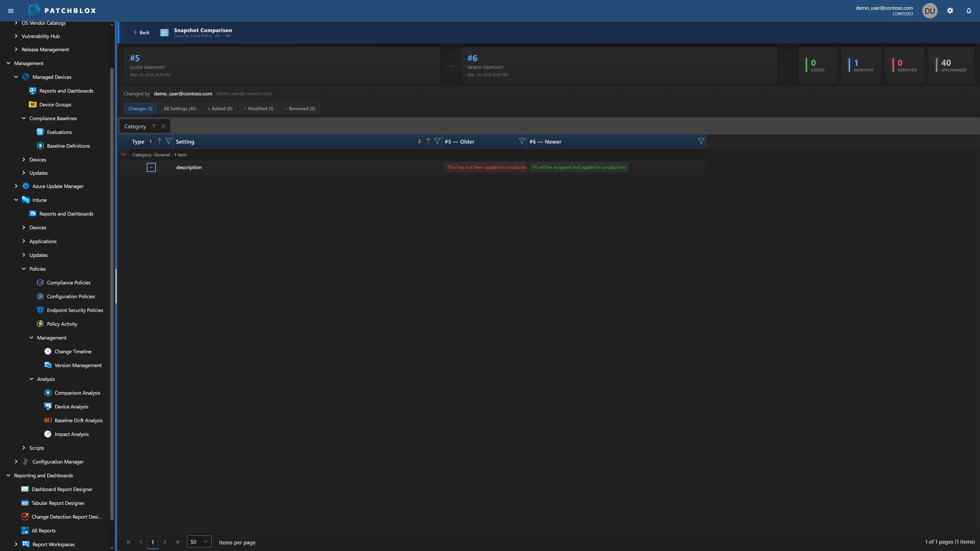This screenshot has height=551, width=980.
Task: Open Policy Activity
Action: click(62, 324)
